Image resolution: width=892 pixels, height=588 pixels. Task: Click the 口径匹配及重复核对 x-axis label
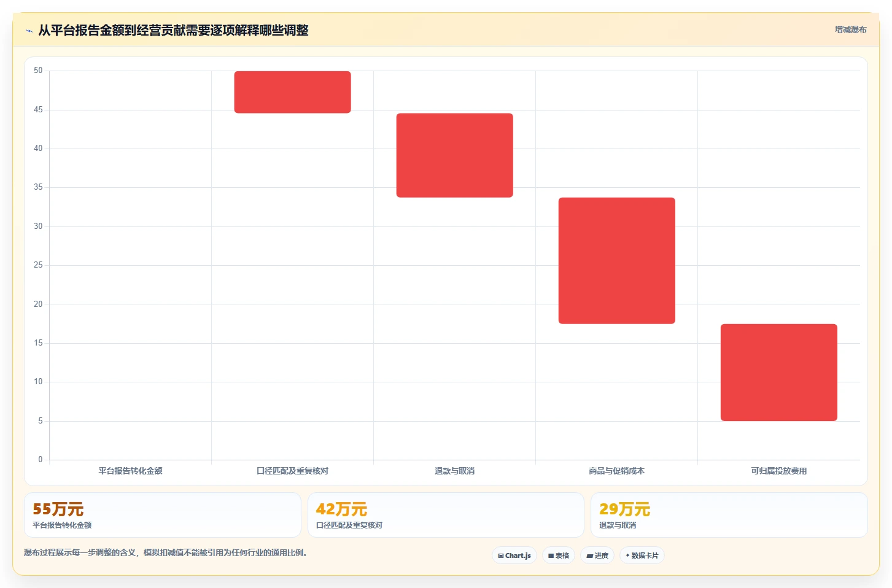click(292, 471)
